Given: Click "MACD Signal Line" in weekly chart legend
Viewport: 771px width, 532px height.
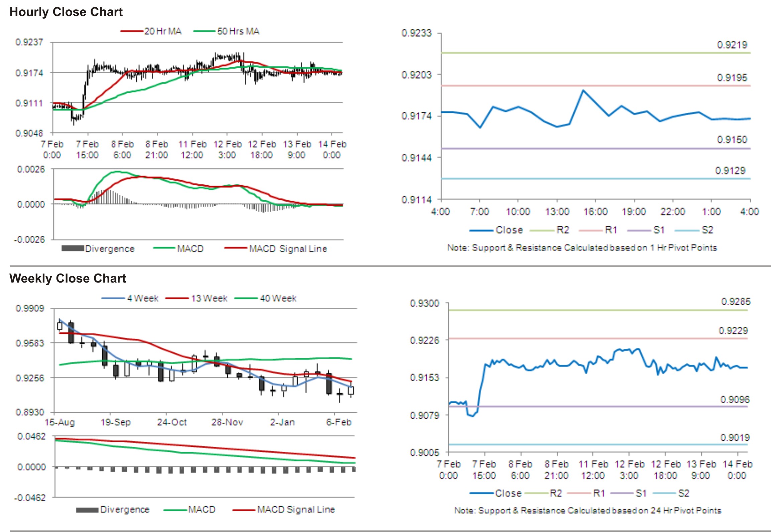Looking at the screenshot, I should click(x=296, y=510).
